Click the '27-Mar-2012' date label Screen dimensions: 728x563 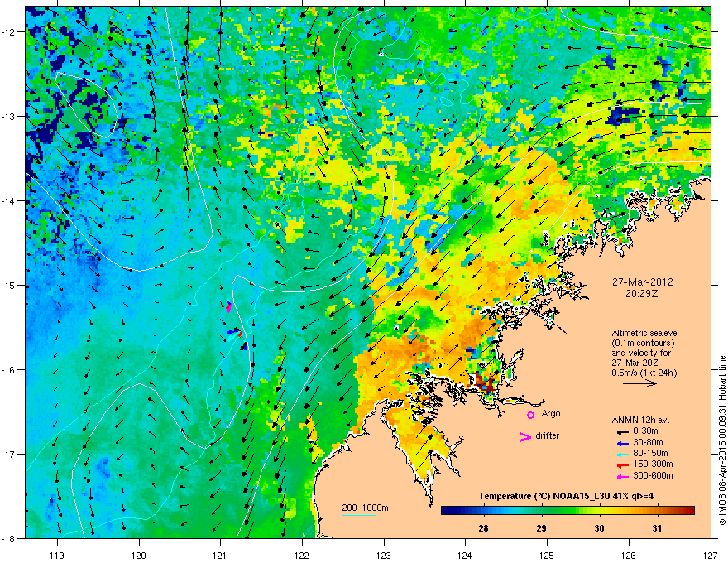point(642,282)
